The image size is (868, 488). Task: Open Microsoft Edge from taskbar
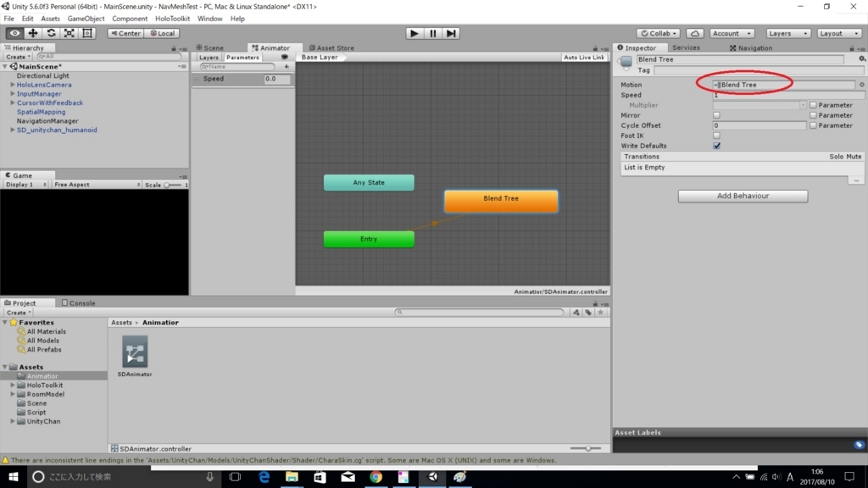click(264, 476)
